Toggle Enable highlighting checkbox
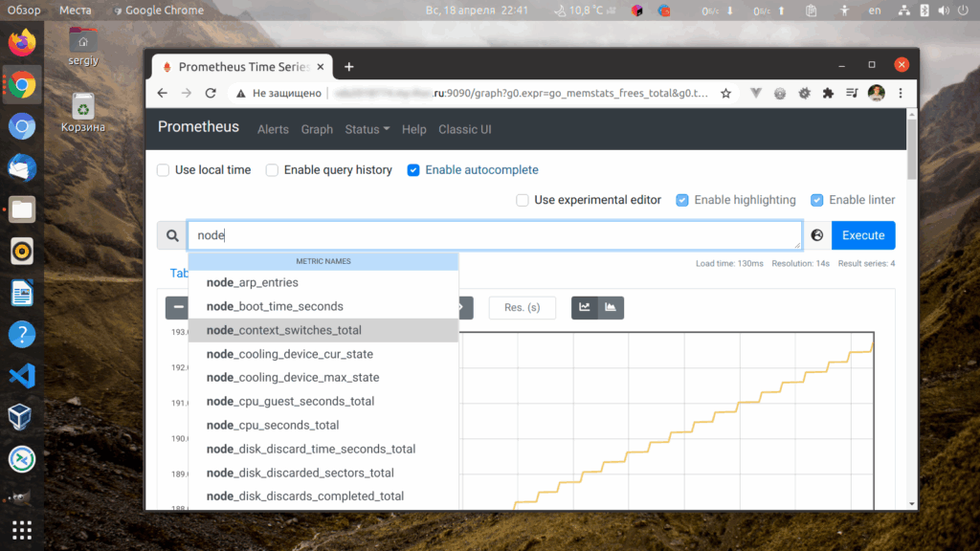 [681, 200]
